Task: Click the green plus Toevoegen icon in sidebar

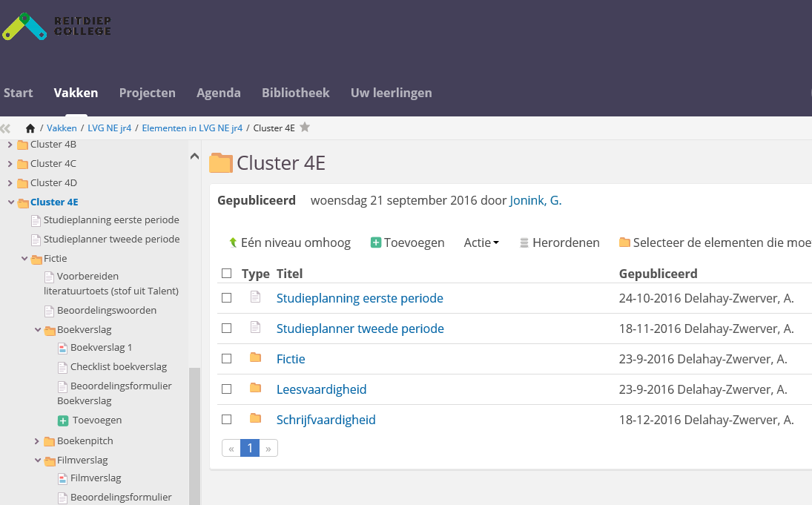Action: [63, 420]
